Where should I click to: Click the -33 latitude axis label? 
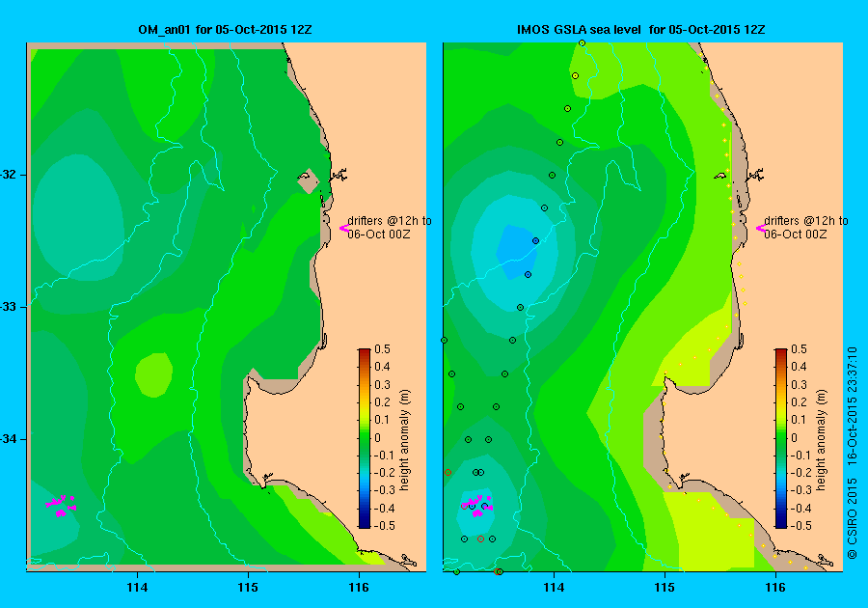point(9,307)
